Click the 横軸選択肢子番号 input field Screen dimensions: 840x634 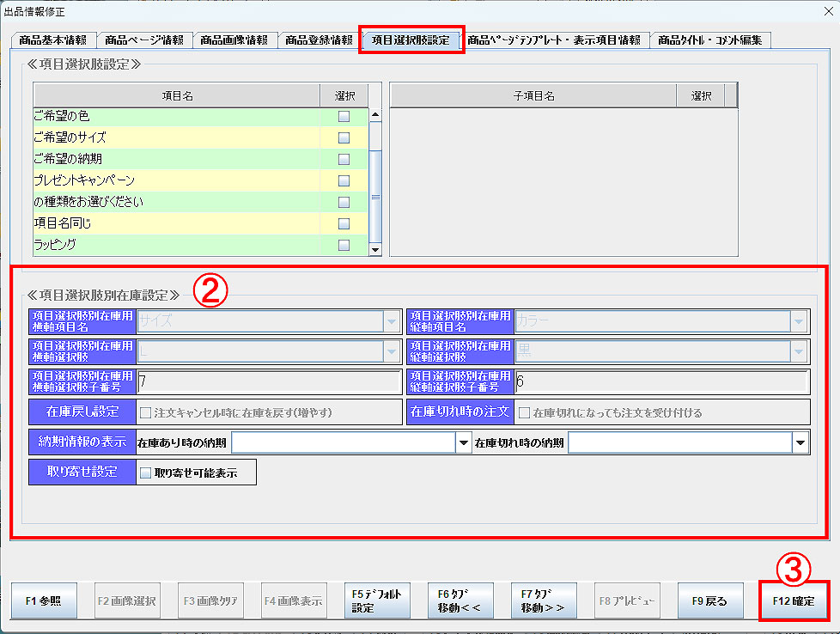tap(268, 382)
